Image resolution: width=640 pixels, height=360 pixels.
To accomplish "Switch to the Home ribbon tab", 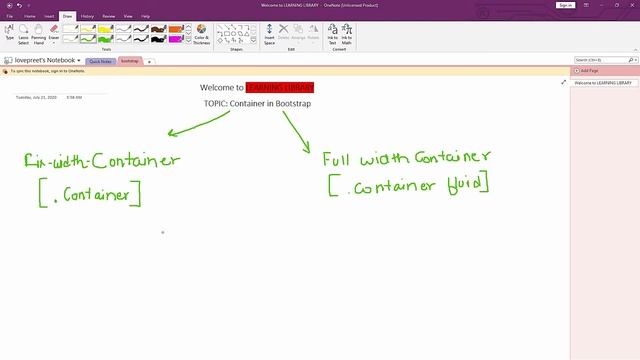I will coord(29,16).
